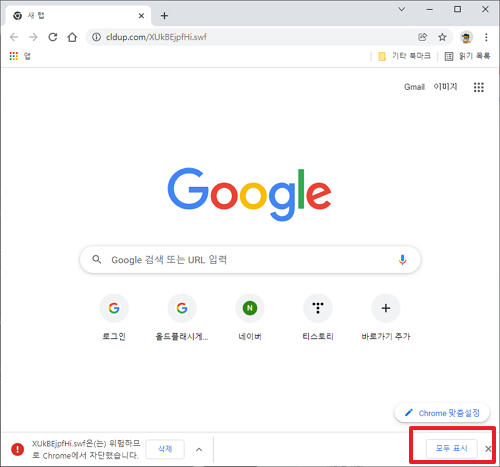This screenshot has width=500, height=467.
Task: Open the Chrome three-dot menu
Action: [486, 37]
